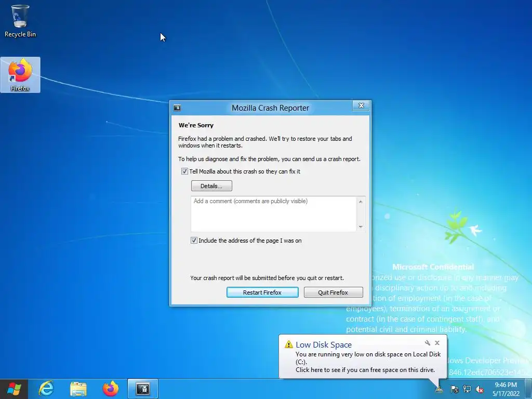532x399 pixels.
Task: Uncheck Tell Mozilla about this crash
Action: click(x=184, y=171)
